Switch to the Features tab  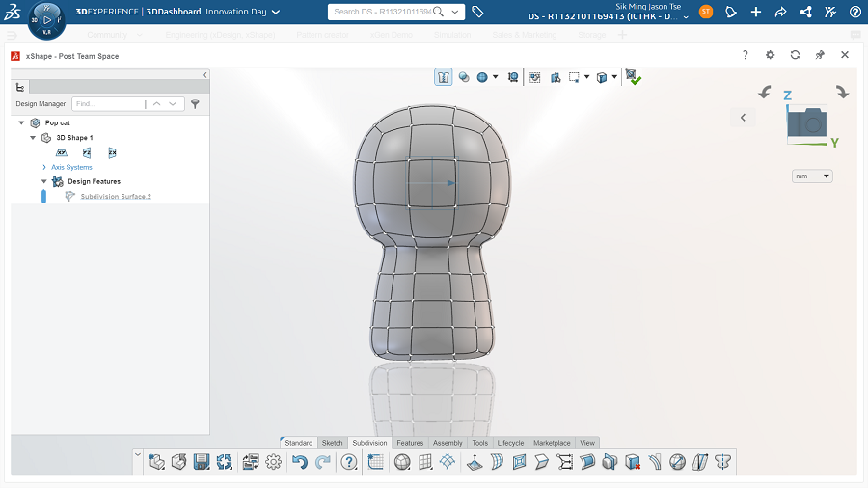410,443
